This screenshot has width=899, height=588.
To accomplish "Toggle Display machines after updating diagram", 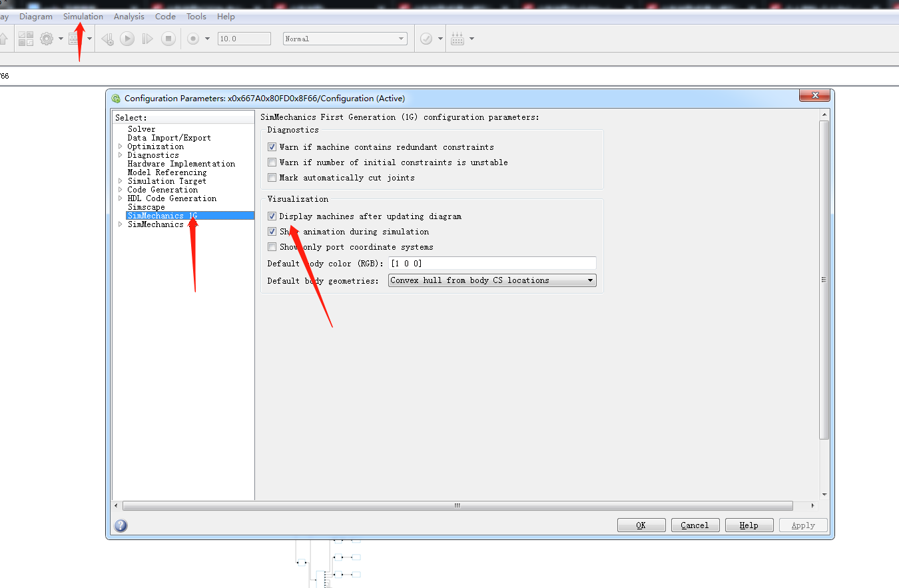I will click(x=272, y=216).
